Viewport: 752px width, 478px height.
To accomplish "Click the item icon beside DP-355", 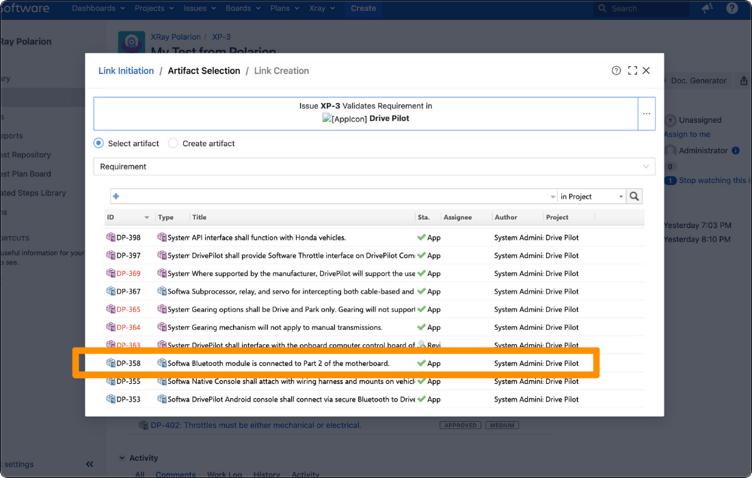I will (110, 381).
